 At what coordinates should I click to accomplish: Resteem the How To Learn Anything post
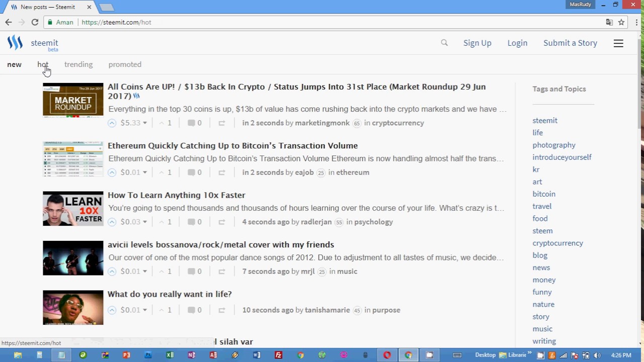pyautogui.click(x=221, y=222)
